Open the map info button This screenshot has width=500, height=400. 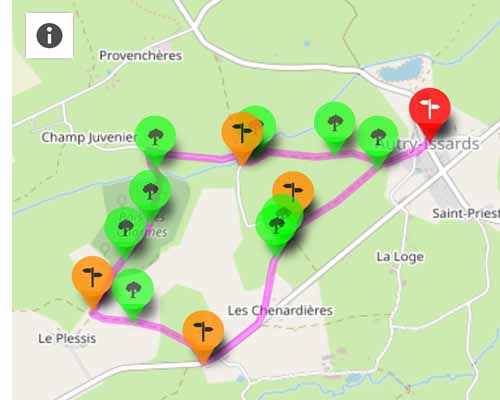coord(49,36)
